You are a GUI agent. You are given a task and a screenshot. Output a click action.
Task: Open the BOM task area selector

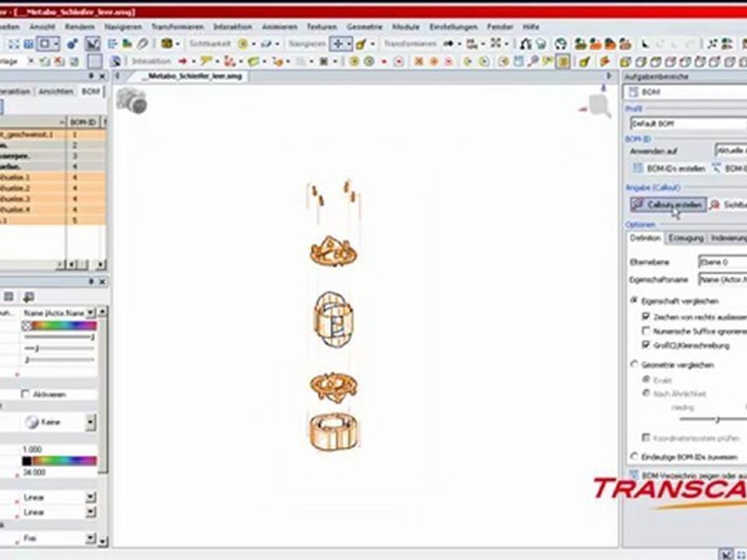pyautogui.click(x=686, y=92)
